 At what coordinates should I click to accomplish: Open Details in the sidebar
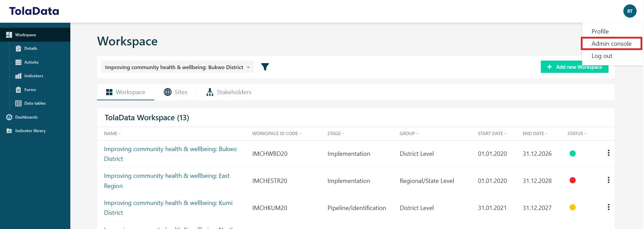tap(30, 48)
